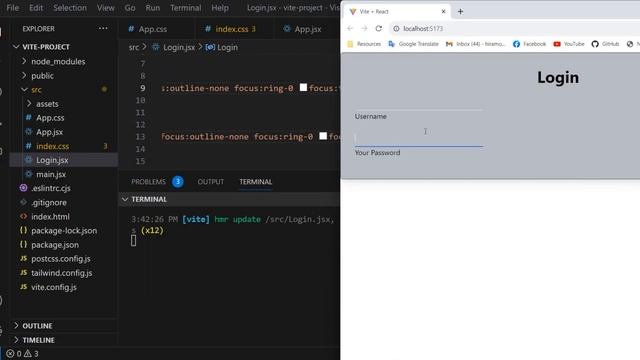Viewport: 640px width, 360px height.
Task: Expand the public folder
Action: click(x=42, y=76)
